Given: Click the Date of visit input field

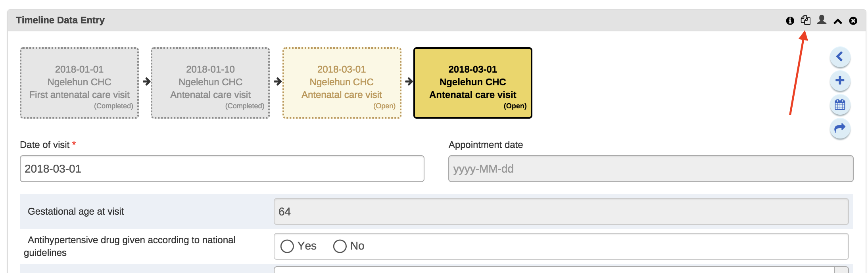Looking at the screenshot, I should 222,169.
